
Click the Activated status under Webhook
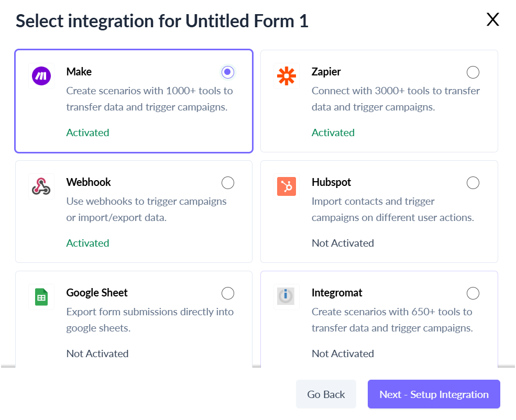pyautogui.click(x=87, y=243)
